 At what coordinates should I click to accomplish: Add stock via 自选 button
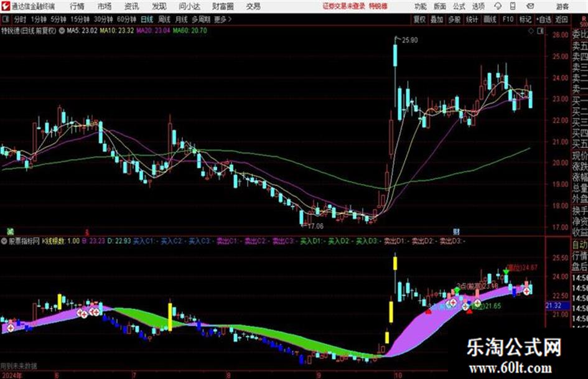click(544, 19)
